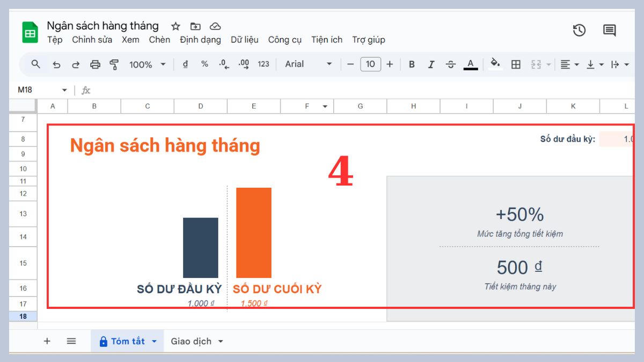The width and height of the screenshot is (644, 362).
Task: Open version history clock icon
Action: pos(579,31)
